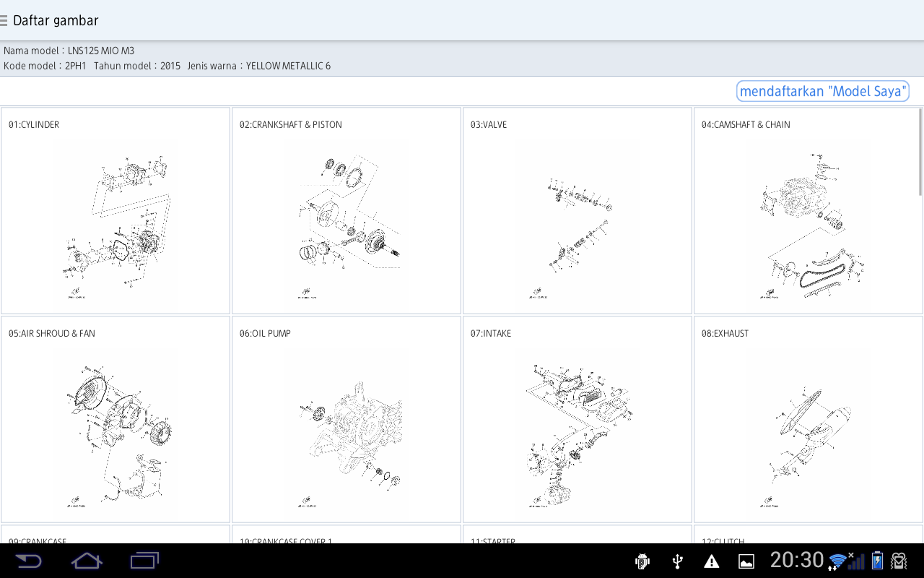Open the 04:CAMSHAFT & CHAIN diagram
This screenshot has height=578, width=924.
[x=808, y=210]
